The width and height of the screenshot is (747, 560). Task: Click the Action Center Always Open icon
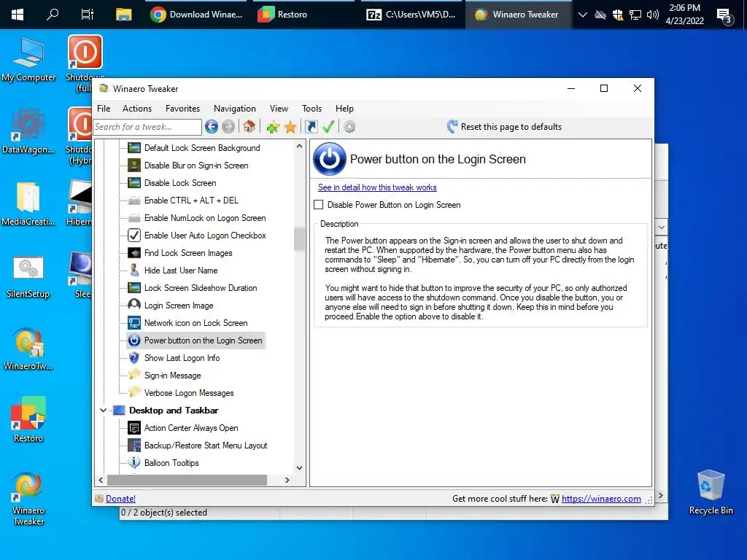pyautogui.click(x=134, y=427)
